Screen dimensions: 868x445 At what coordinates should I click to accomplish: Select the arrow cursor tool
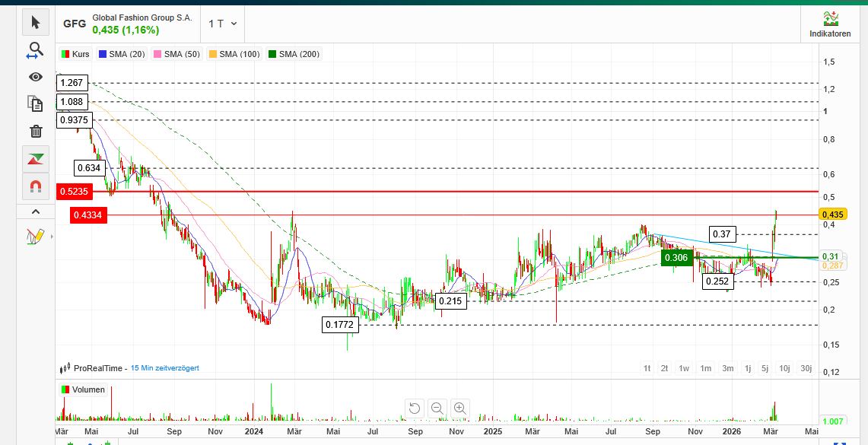click(x=35, y=23)
